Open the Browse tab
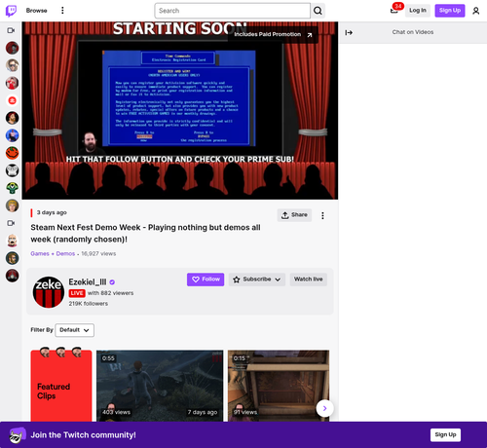Screen dimensions: 487x448 coord(36,11)
